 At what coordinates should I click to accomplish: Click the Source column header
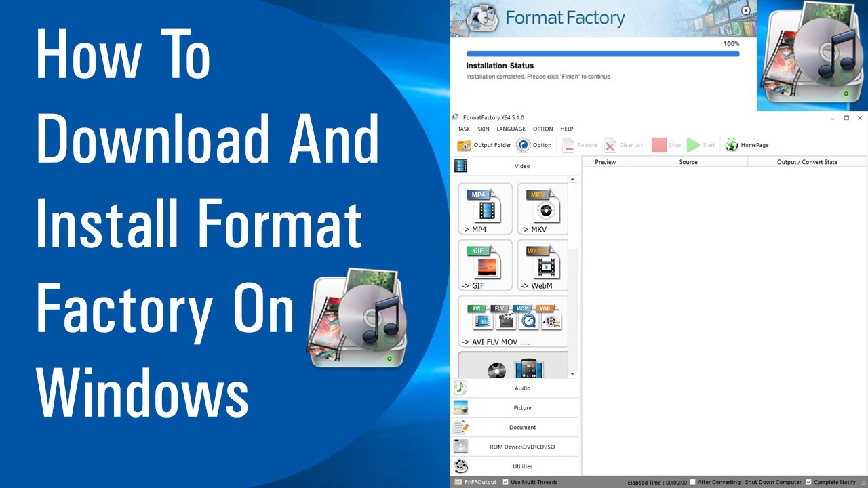[688, 162]
